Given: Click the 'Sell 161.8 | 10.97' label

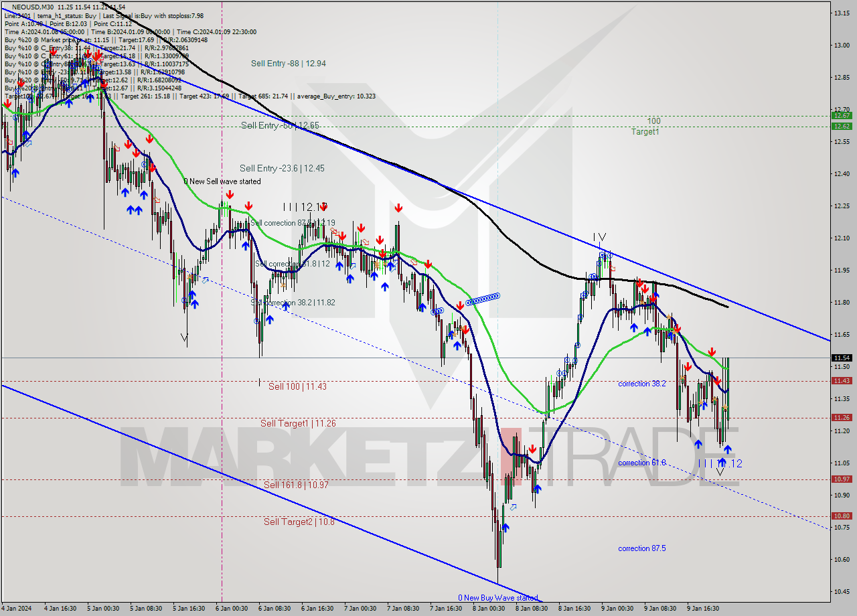Looking at the screenshot, I should click(x=295, y=485).
